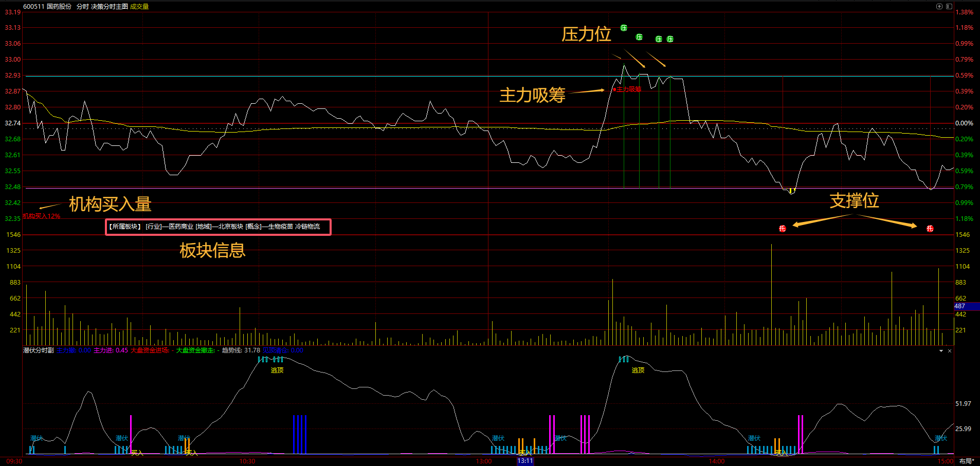The image size is (980, 466).
Task: Select the 潜伏分时副 indicator name
Action: click(x=39, y=350)
